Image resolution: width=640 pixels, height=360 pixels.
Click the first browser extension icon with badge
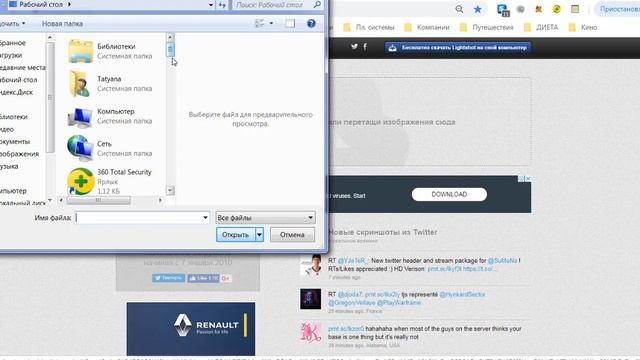pyautogui.click(x=502, y=9)
